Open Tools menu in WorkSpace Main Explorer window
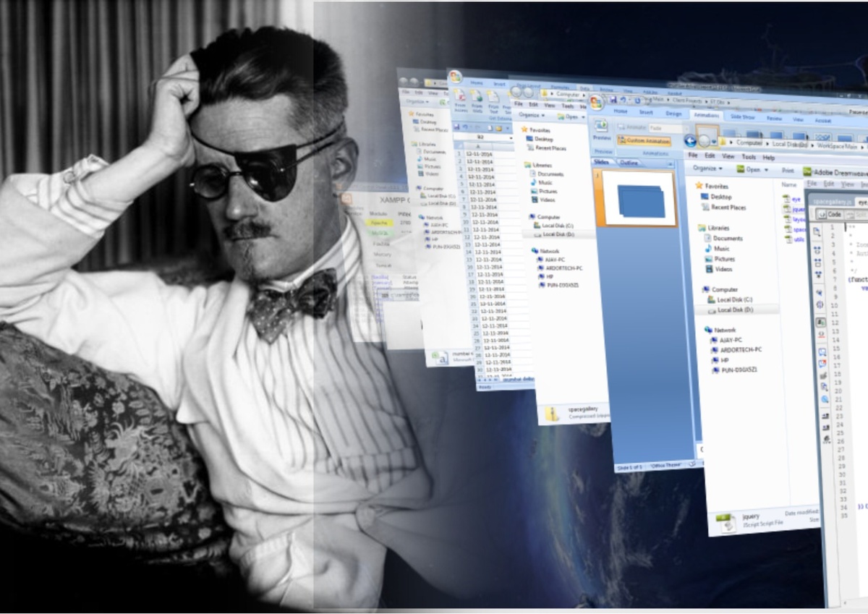 (749, 157)
